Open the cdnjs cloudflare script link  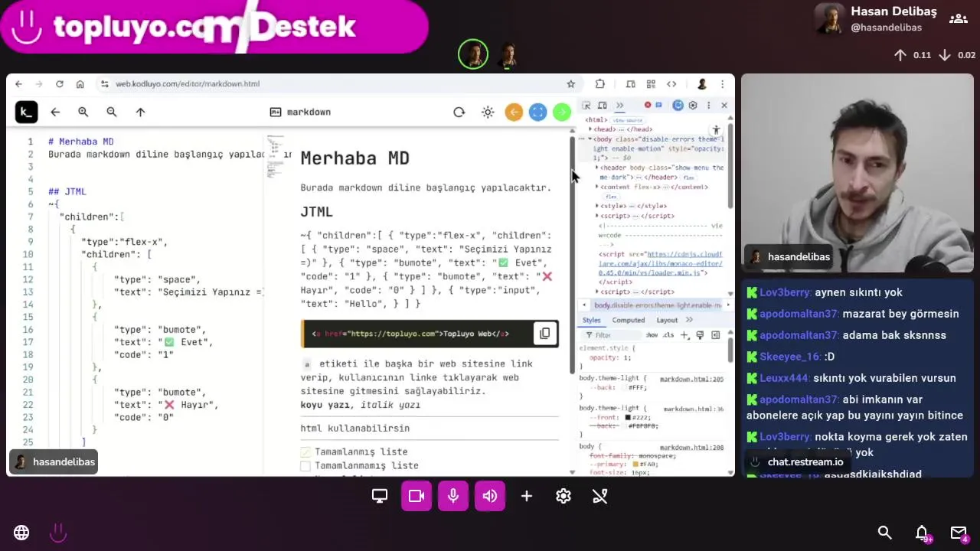[x=660, y=263]
